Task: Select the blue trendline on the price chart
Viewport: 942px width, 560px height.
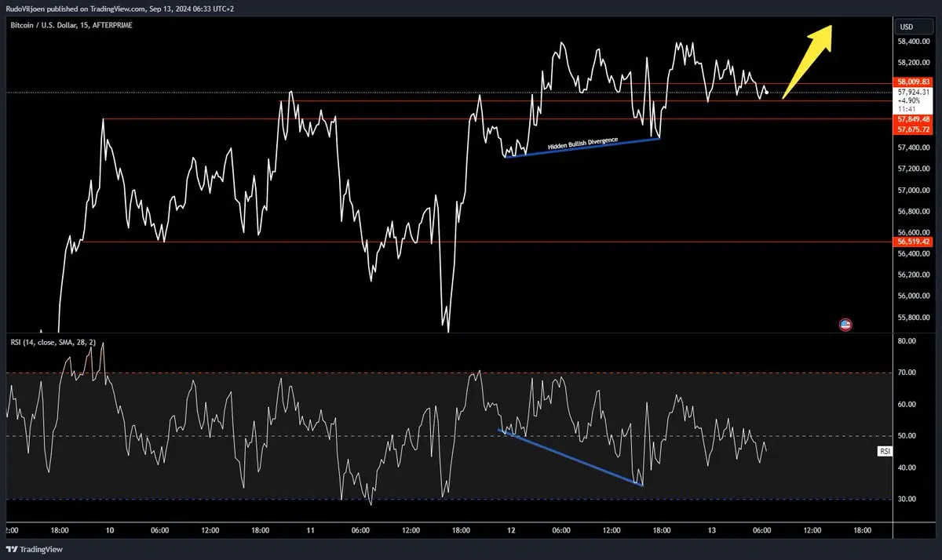Action: 582,148
